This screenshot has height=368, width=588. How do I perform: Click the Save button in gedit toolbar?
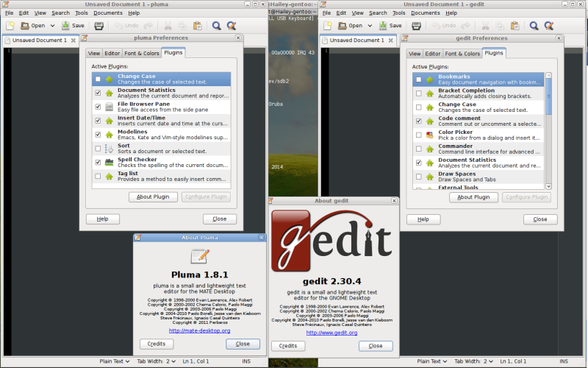click(390, 26)
